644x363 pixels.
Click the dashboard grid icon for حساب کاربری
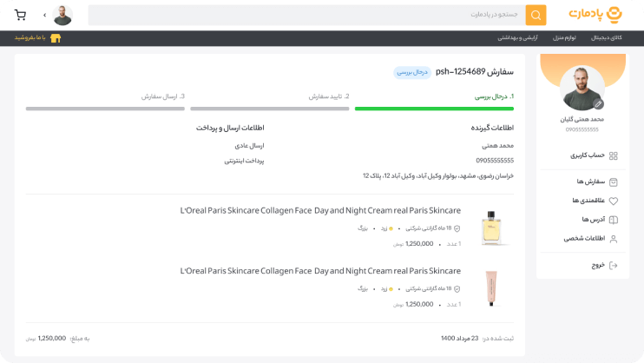point(614,155)
